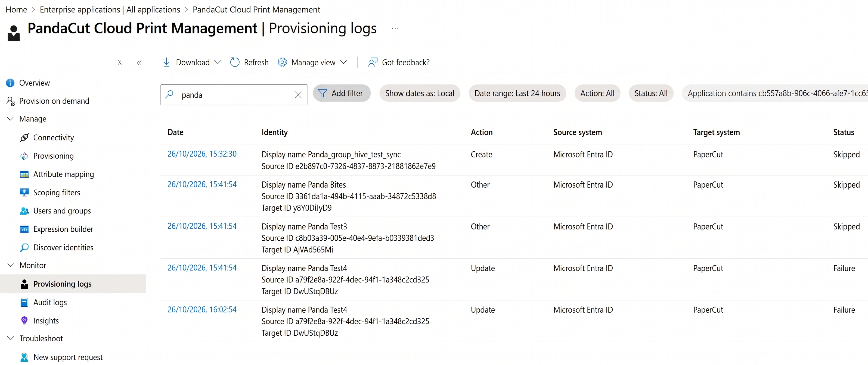The image size is (868, 365).
Task: Open the Home breadcrumb link
Action: [x=16, y=10]
